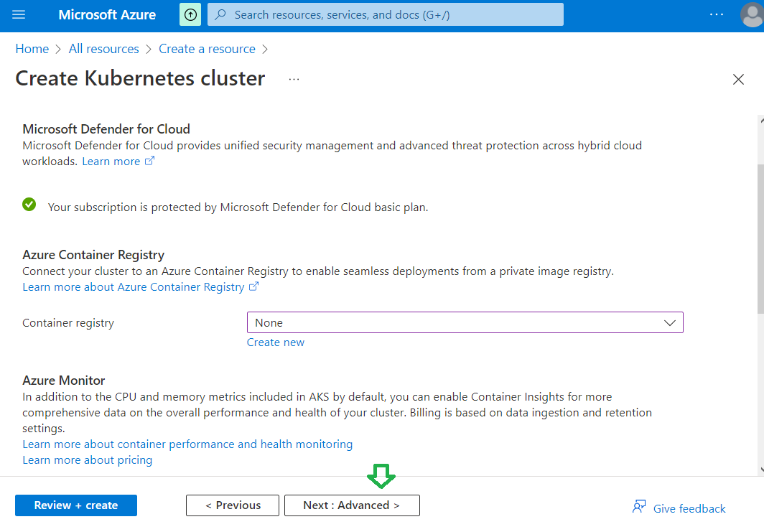764x532 pixels.
Task: Click external link icon after Defender Learn more
Action: (x=150, y=162)
